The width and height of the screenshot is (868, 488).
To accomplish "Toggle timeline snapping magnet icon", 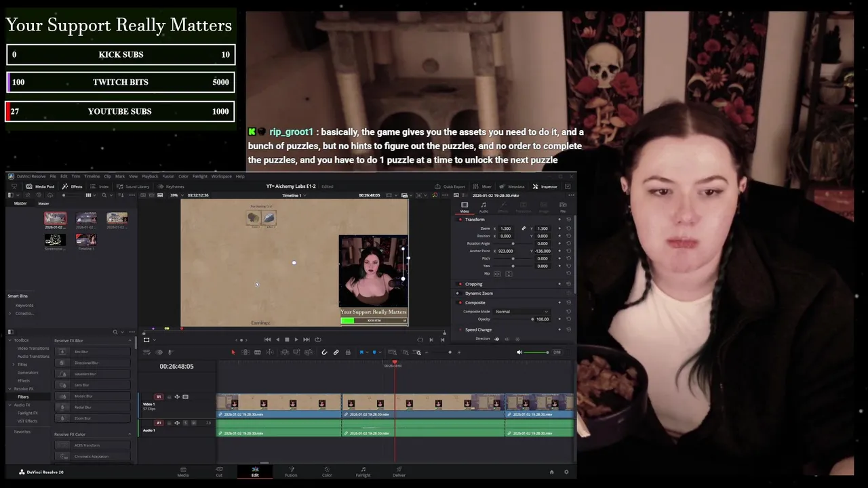I will point(324,352).
